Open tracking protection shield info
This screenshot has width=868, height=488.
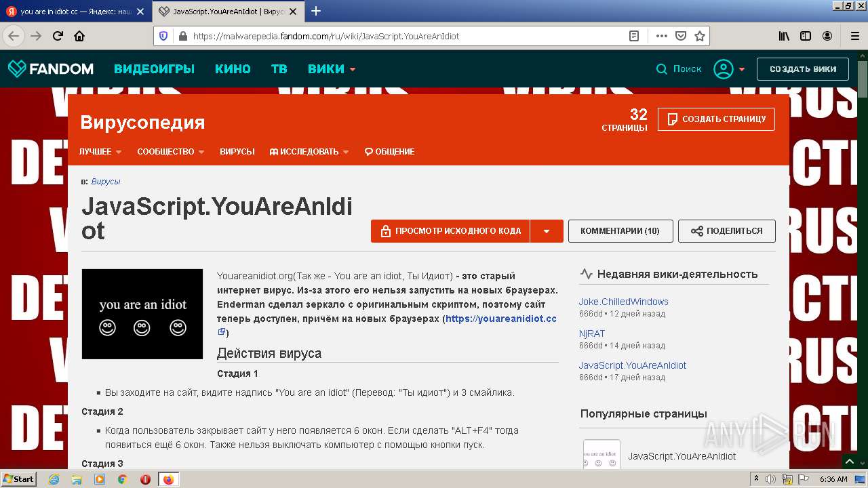click(163, 36)
